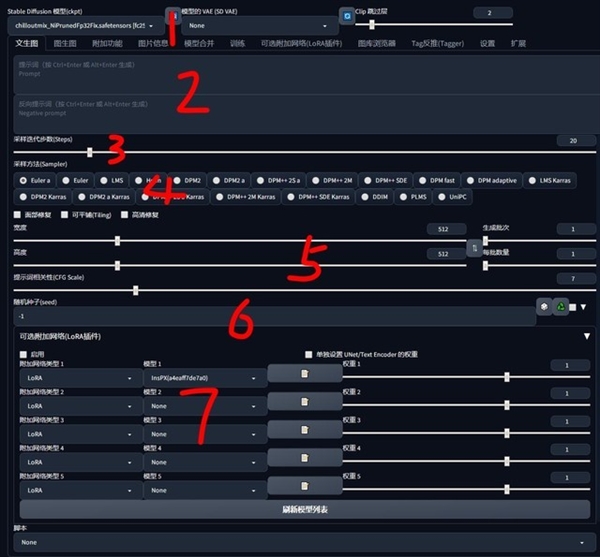
Task: Open the 设置 tab
Action: tap(487, 44)
